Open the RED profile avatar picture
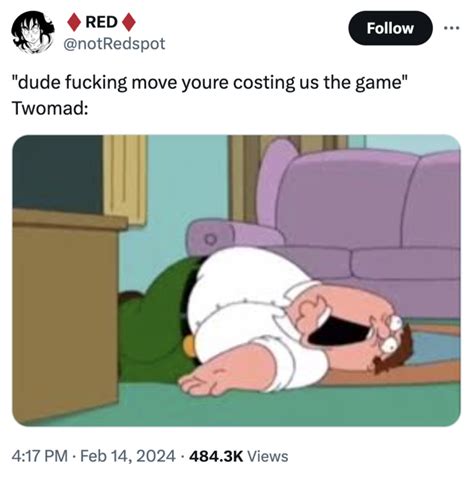The width and height of the screenshot is (474, 480). click(32, 32)
